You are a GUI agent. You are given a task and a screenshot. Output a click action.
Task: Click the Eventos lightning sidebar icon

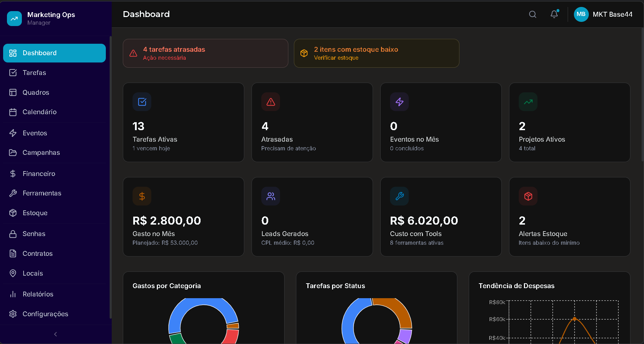tap(13, 133)
